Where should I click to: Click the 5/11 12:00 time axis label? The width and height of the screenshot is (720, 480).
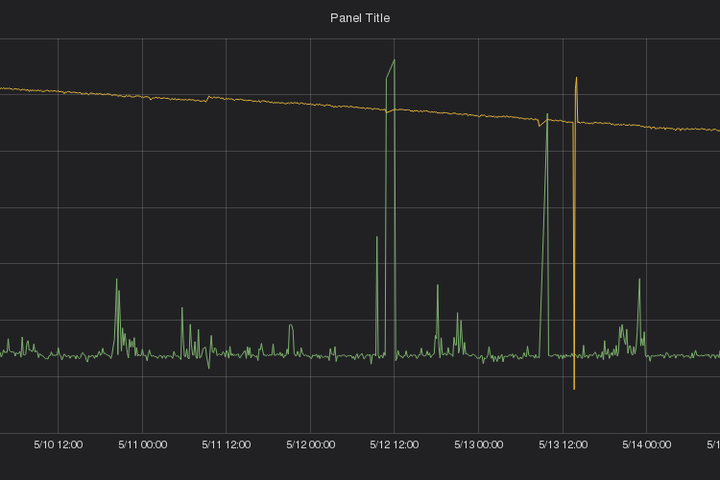coord(226,445)
